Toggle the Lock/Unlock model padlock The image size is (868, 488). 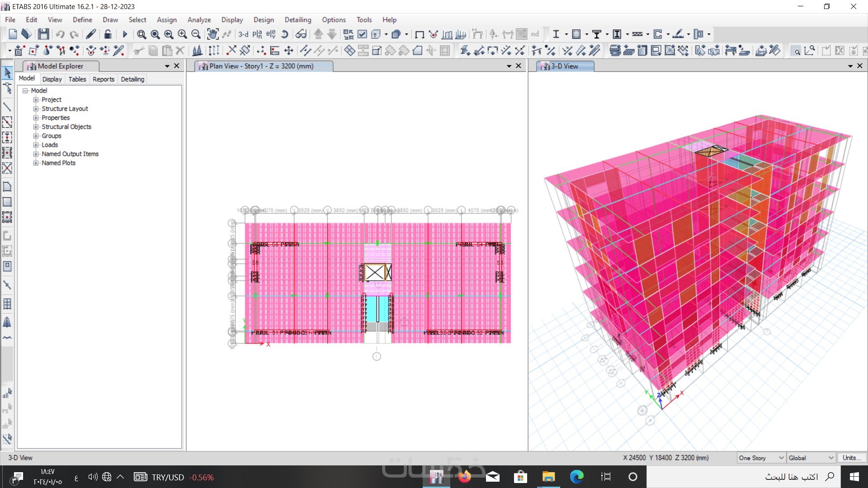coord(108,34)
